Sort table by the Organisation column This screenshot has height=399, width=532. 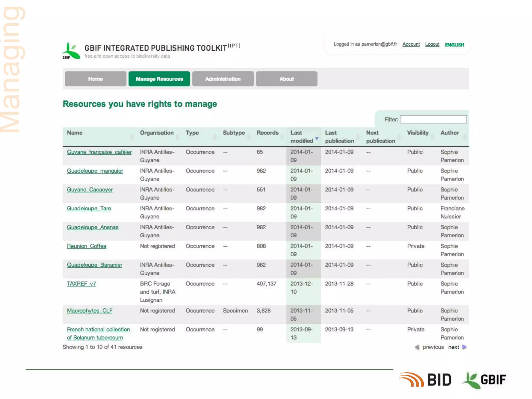click(x=157, y=133)
